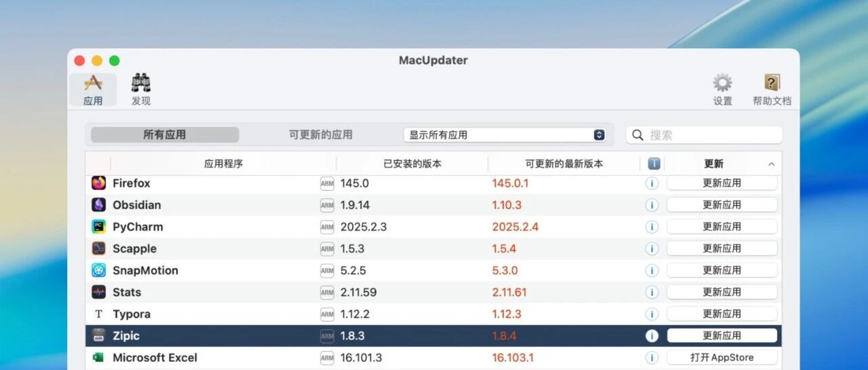The height and width of the screenshot is (370, 868).
Task: Select the SnapMotion app name
Action: pyautogui.click(x=145, y=270)
